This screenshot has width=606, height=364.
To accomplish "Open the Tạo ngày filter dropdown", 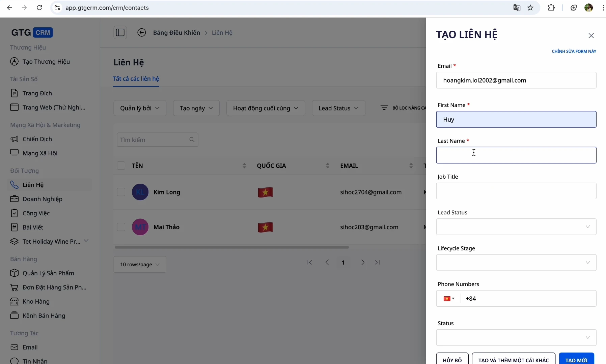I will click(196, 108).
